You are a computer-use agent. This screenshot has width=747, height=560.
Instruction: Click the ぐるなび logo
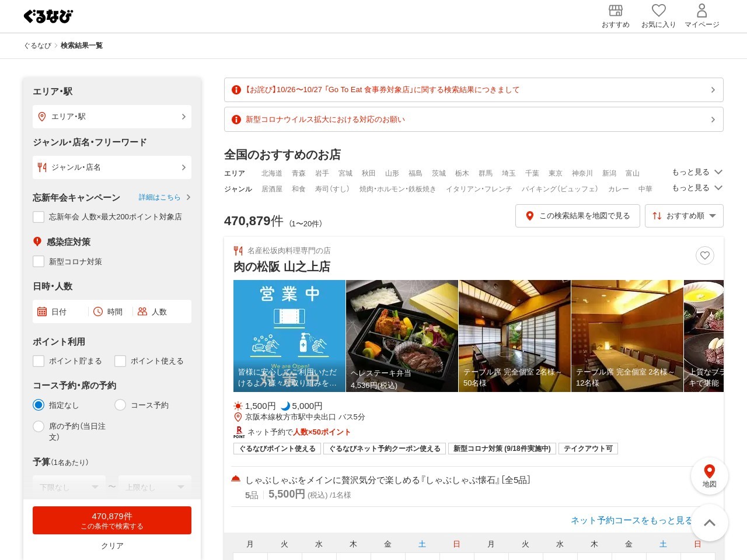click(48, 16)
